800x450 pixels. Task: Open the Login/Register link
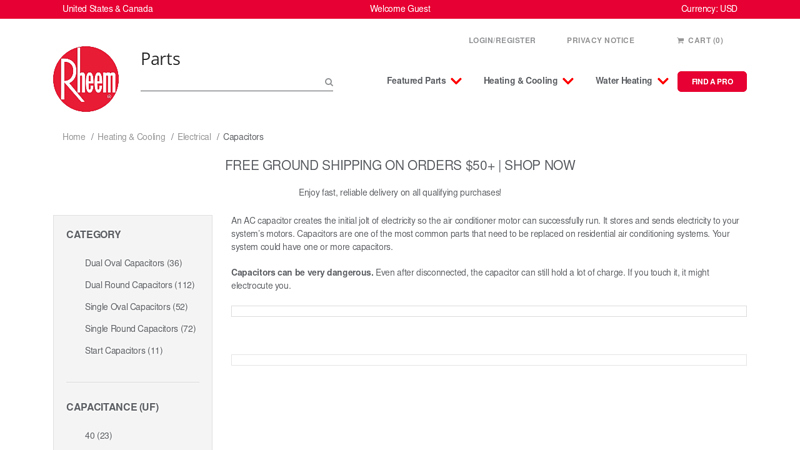pyautogui.click(x=502, y=41)
